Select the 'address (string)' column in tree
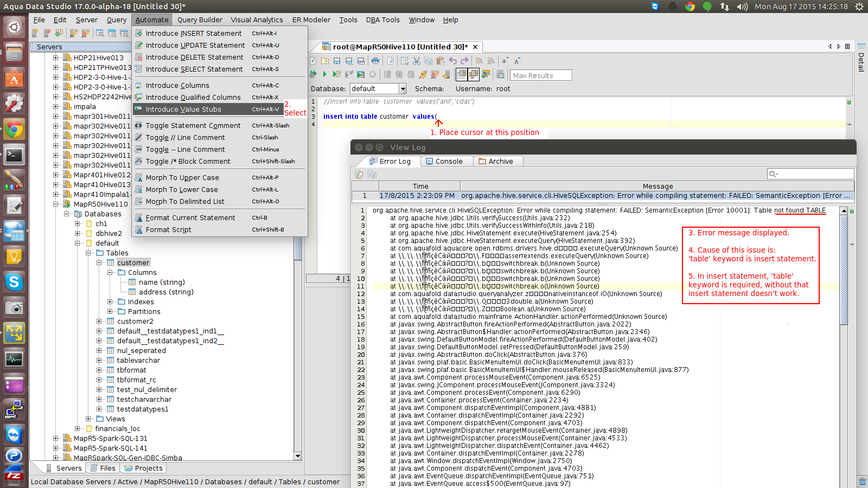Screen dimensions: 868x488 point(166,292)
